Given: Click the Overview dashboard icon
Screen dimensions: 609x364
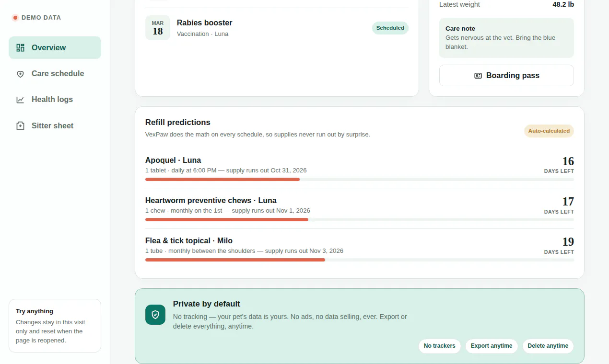Looking at the screenshot, I should coord(20,47).
